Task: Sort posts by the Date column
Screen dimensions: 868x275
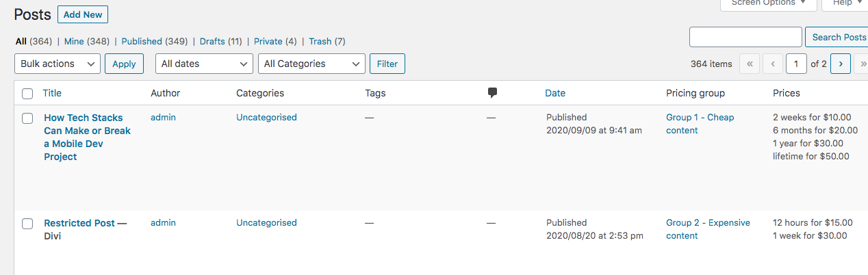Action: (x=555, y=93)
